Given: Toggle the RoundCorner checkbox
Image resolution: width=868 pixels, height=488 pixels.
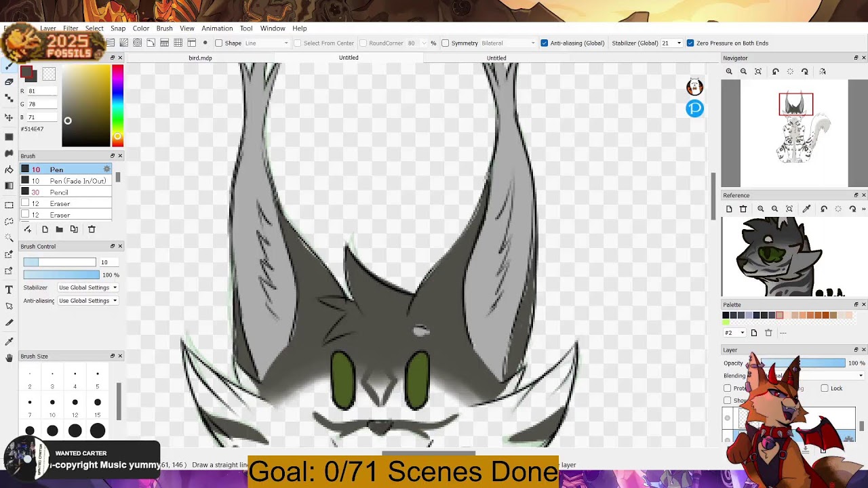Looking at the screenshot, I should click(x=363, y=43).
